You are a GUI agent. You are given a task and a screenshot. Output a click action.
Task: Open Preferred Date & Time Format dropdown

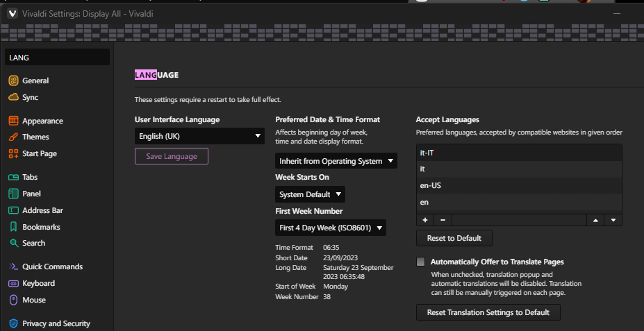[x=336, y=161]
